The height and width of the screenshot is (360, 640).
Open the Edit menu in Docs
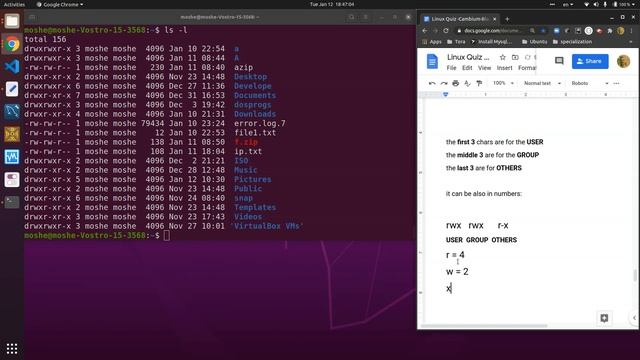coord(467,68)
